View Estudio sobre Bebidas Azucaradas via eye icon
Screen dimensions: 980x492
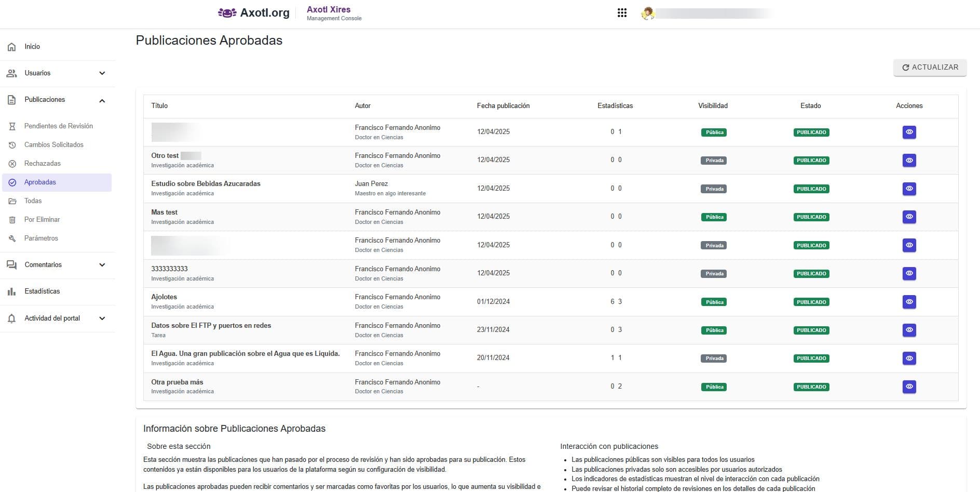(909, 189)
